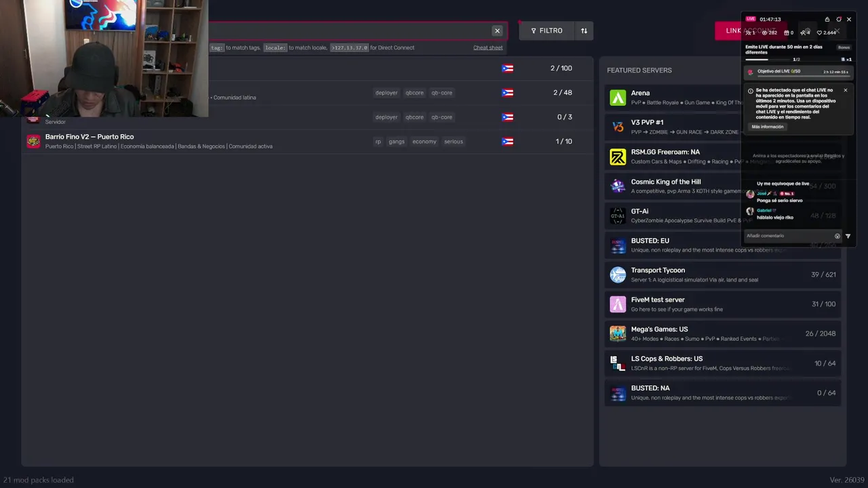Click Barrio Fino V2 server icon
Viewport: 868px width, 488px height.
[x=33, y=141]
